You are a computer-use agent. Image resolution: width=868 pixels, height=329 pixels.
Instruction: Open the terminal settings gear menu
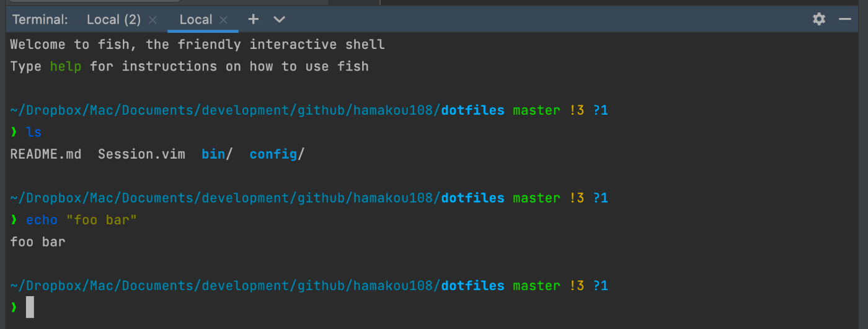(819, 19)
